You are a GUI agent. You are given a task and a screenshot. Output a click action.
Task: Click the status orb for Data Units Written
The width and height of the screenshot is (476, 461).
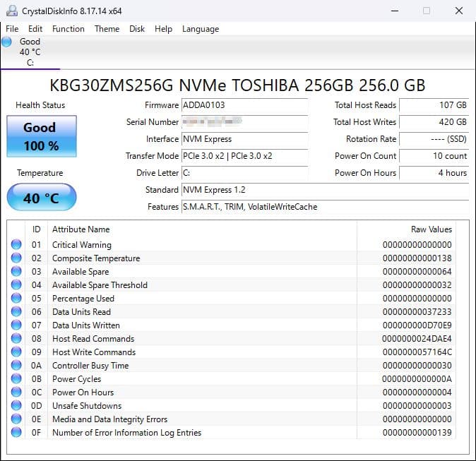(16, 325)
